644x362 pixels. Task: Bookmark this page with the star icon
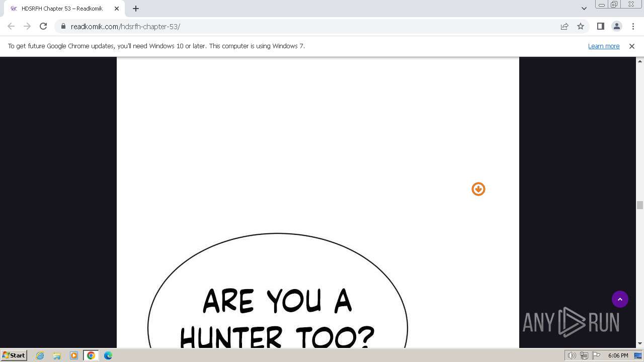click(x=581, y=26)
